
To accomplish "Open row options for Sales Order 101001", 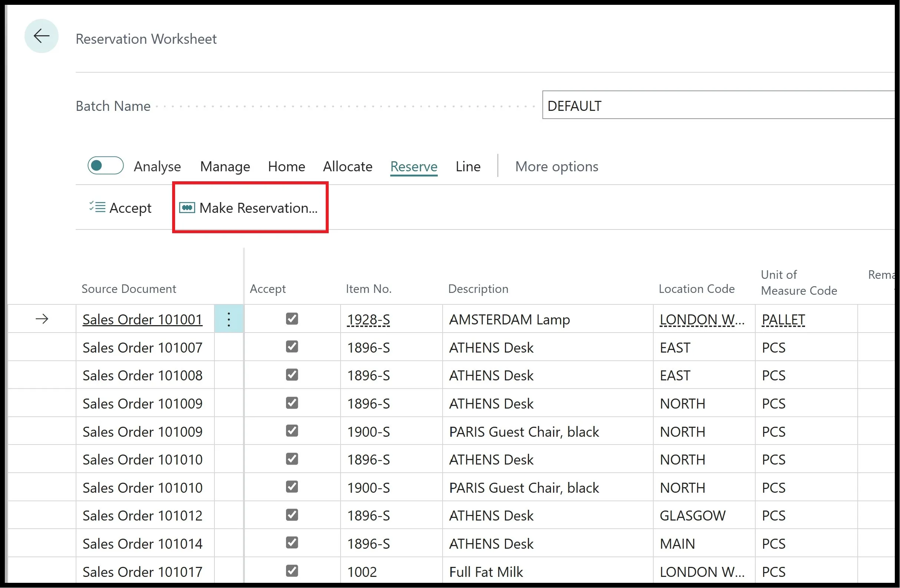I will 229,319.
